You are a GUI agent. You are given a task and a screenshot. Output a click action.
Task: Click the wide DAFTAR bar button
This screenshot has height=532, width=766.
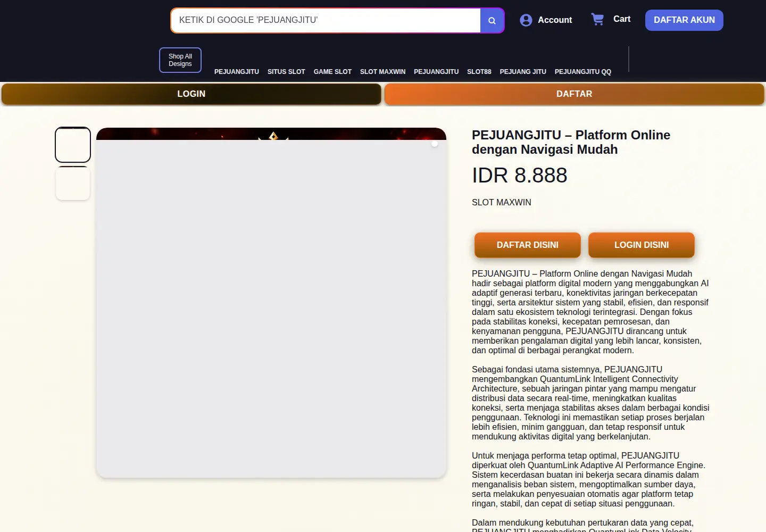[574, 94]
